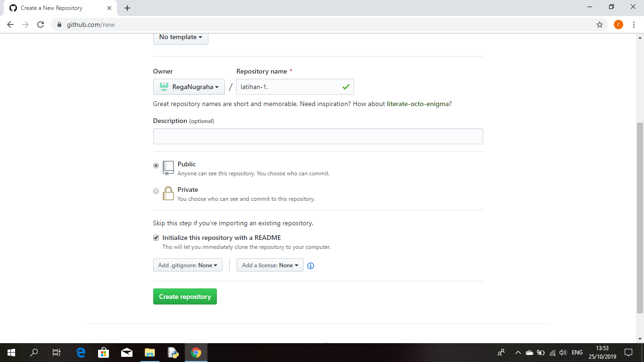
Task: Reload the GitHub page
Action: point(41,25)
